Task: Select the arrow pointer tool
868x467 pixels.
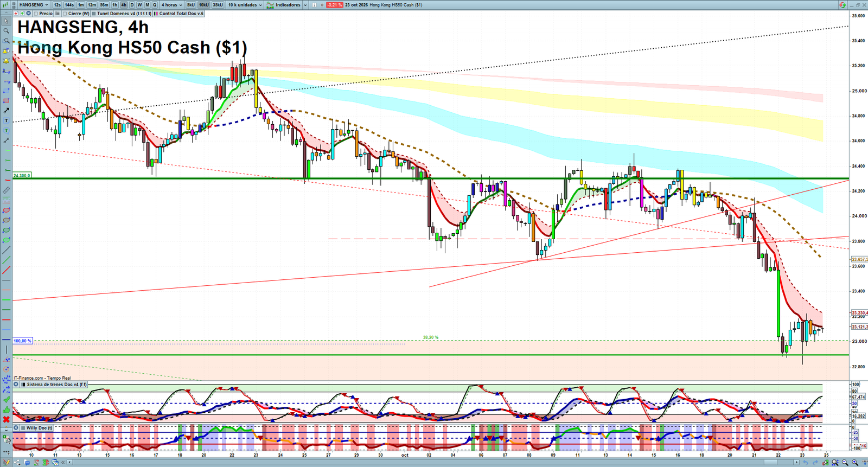Action: [x=6, y=21]
